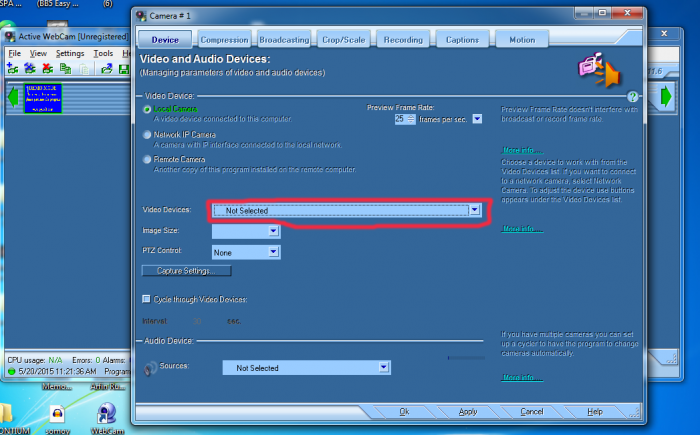Viewport: 700px width, 435px height.
Task: Click the green Save floppy icon
Action: point(124,69)
